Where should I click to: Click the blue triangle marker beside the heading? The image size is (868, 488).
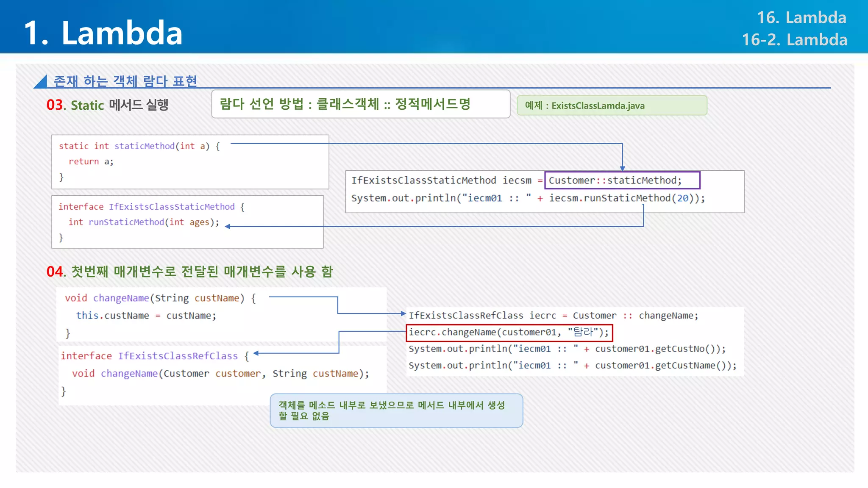pyautogui.click(x=41, y=81)
